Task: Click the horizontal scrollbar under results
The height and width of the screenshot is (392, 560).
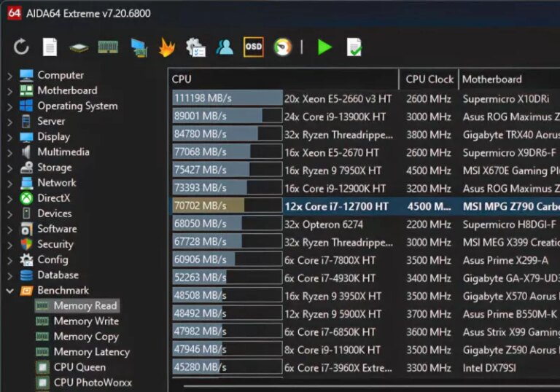Action: click(371, 385)
